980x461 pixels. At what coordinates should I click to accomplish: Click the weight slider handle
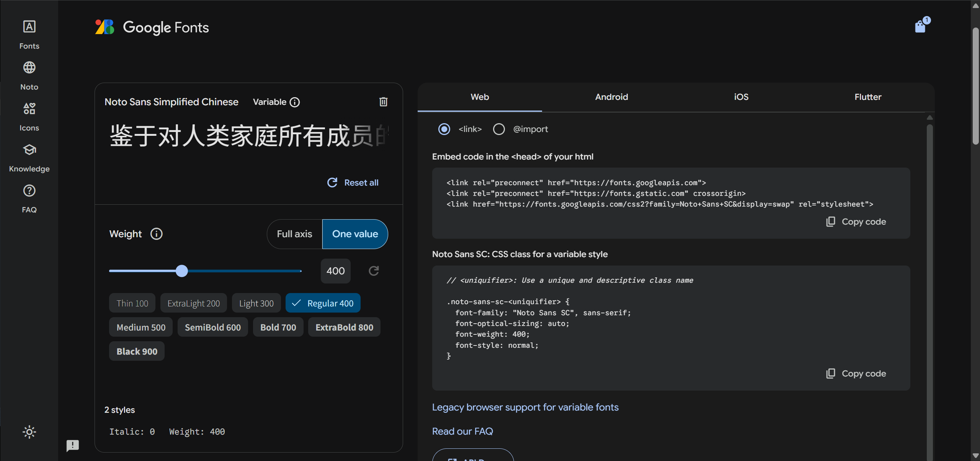click(x=182, y=271)
